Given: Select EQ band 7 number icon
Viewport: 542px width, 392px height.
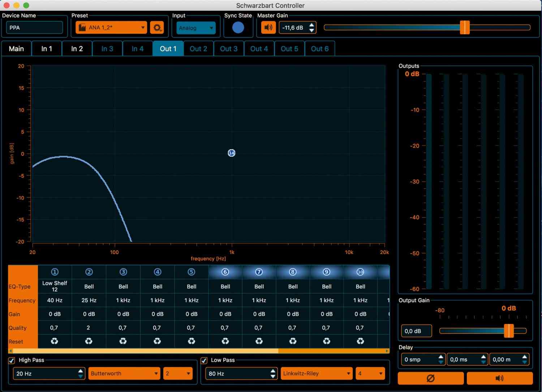Looking at the screenshot, I should [x=259, y=272].
